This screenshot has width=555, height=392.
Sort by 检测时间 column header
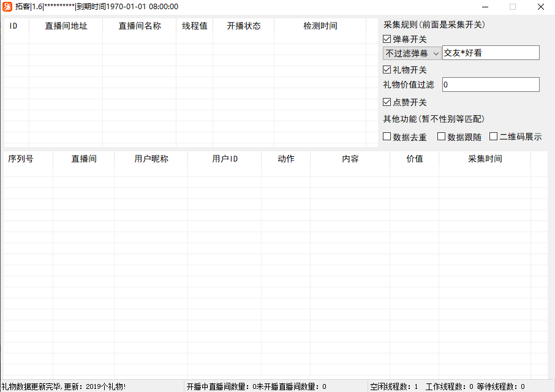320,26
